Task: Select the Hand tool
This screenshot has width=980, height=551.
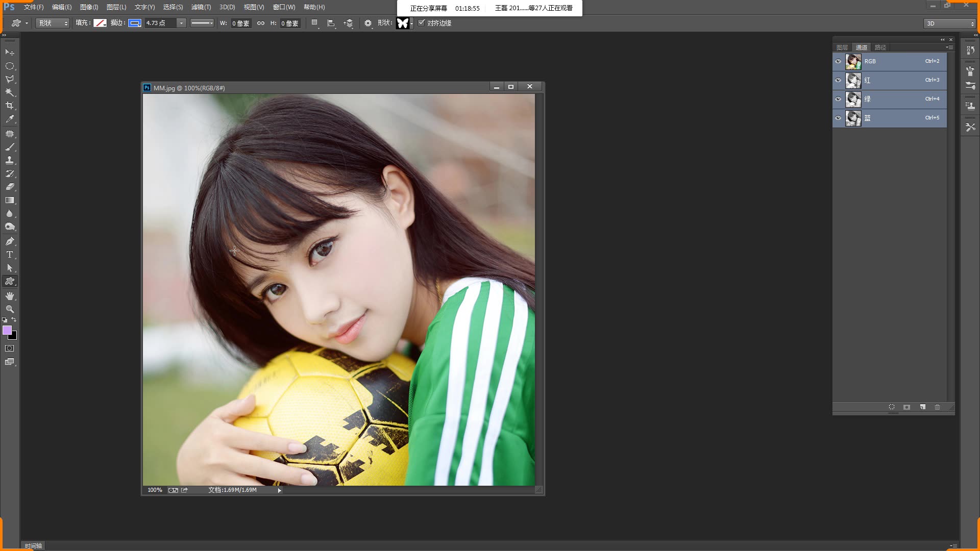Action: 10,296
